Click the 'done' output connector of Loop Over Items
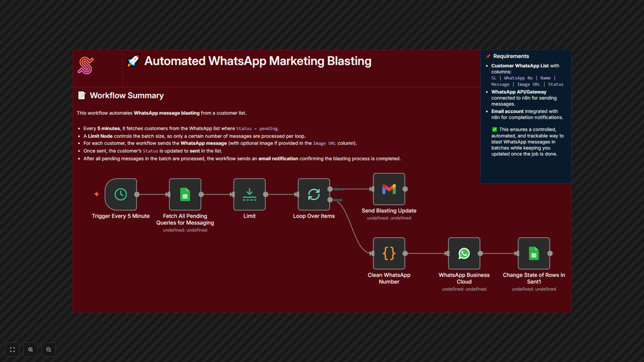644x362 pixels. pos(330,189)
